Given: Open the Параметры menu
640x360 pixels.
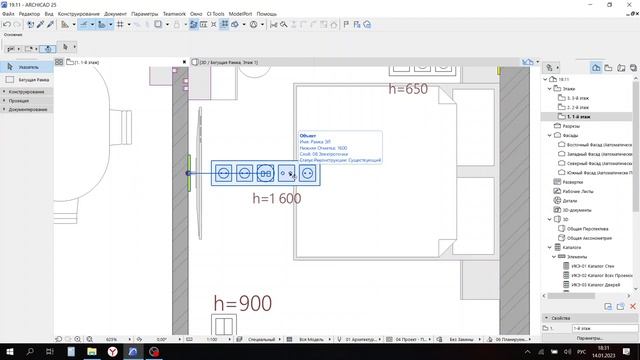Looking at the screenshot, I should pyautogui.click(x=144, y=14).
